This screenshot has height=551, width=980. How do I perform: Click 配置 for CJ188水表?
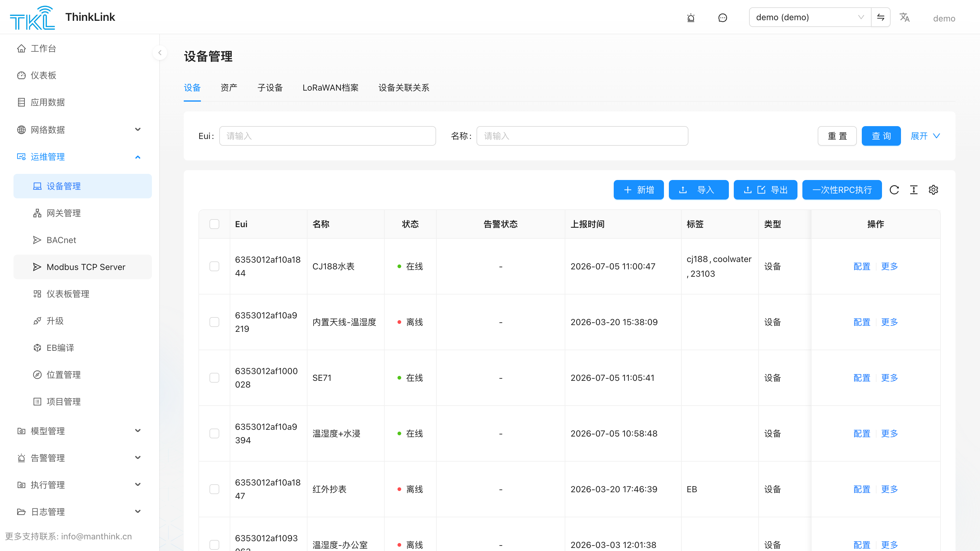[862, 266]
